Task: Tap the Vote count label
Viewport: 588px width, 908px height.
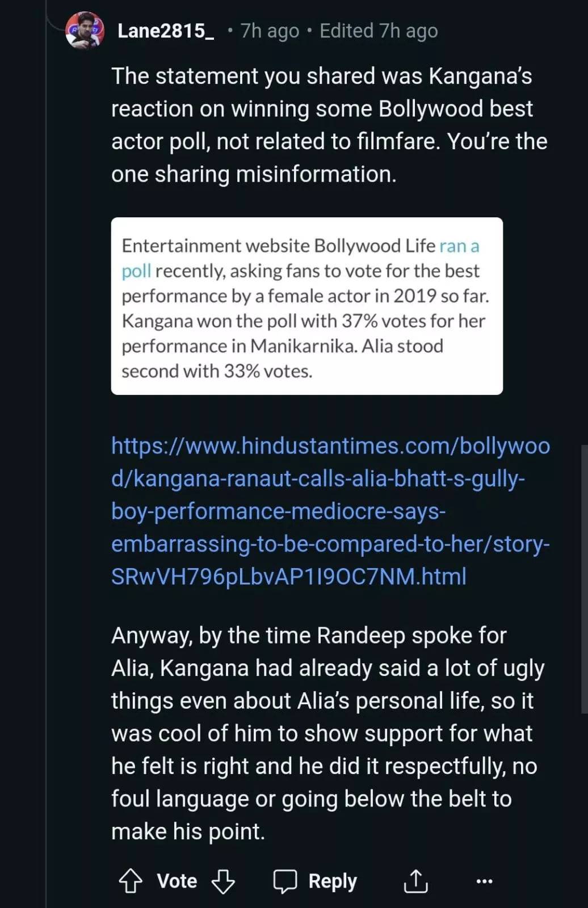Action: pos(177,881)
